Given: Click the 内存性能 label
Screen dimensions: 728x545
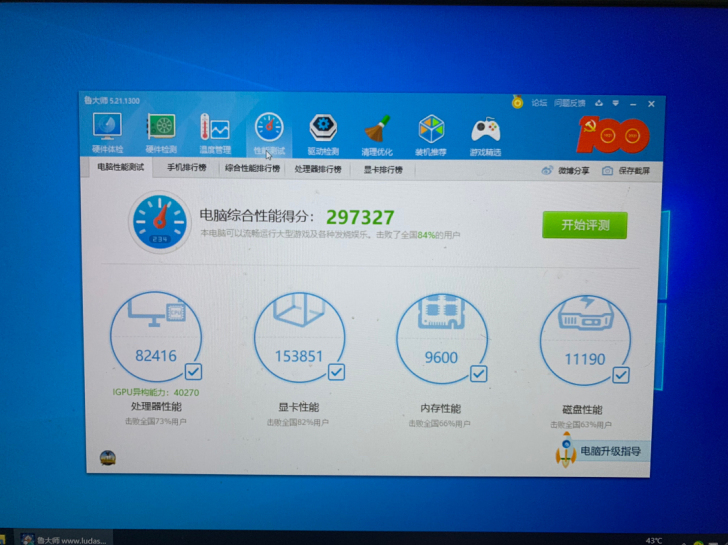Looking at the screenshot, I should [441, 409].
